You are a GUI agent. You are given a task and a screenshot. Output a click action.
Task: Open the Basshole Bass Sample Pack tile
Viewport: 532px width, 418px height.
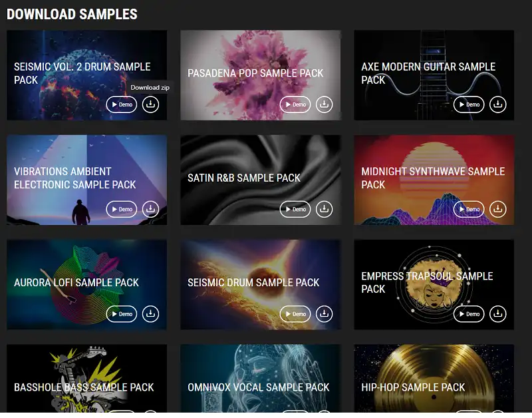point(86,379)
